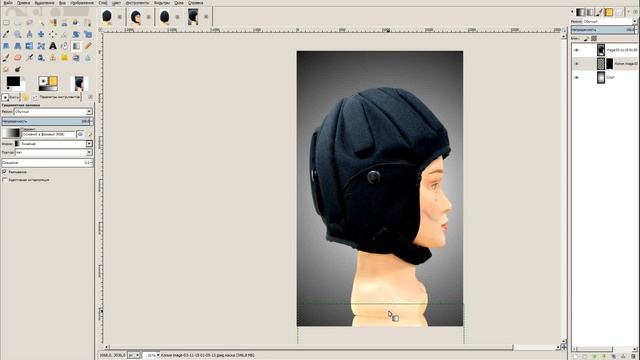Select the black layer mask thumbnail
The width and height of the screenshot is (640, 360).
(x=609, y=64)
